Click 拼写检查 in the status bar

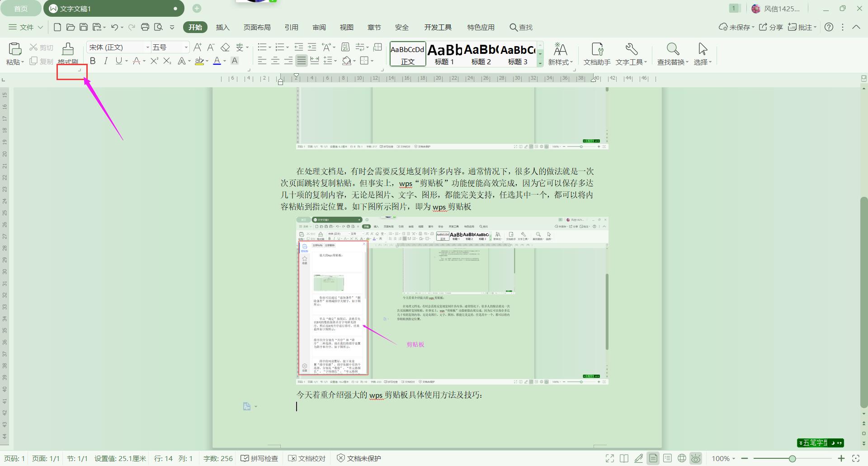[259, 458]
